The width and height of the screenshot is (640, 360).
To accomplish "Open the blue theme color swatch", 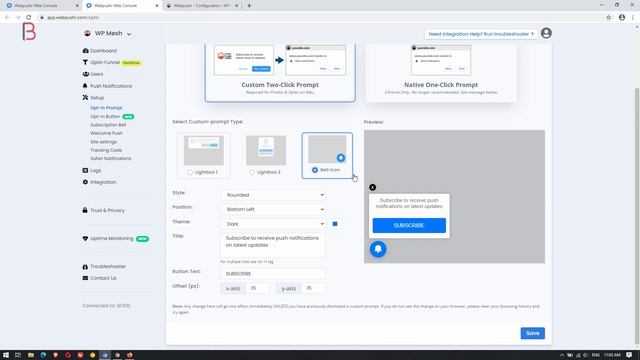I will 335,224.
